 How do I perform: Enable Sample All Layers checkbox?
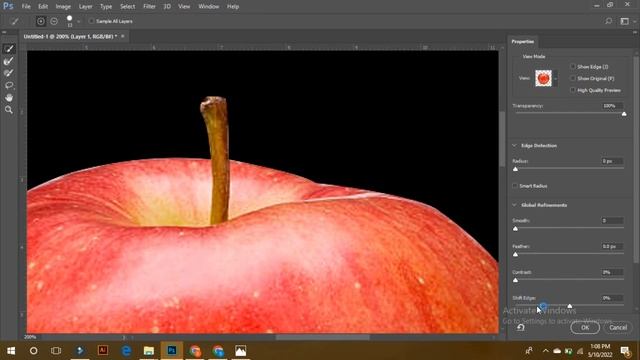coord(91,21)
